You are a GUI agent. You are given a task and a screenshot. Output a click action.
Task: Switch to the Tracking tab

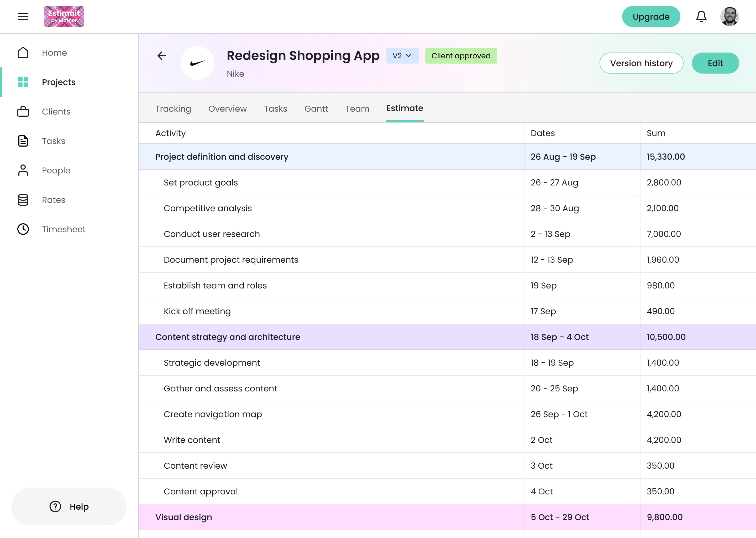(173, 109)
